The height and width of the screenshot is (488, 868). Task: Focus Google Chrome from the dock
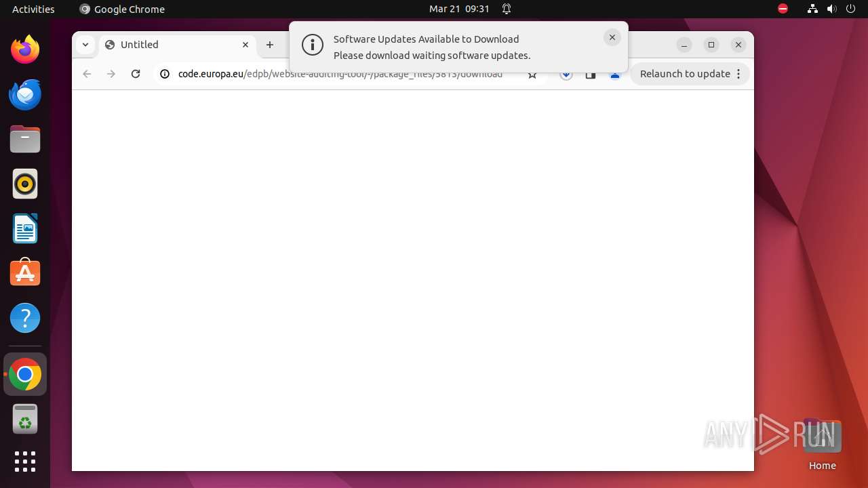25,374
